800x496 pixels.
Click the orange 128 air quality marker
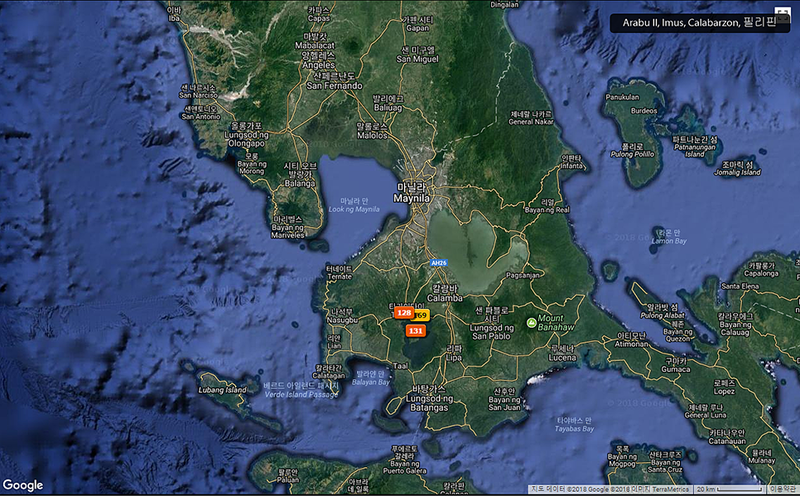click(404, 312)
